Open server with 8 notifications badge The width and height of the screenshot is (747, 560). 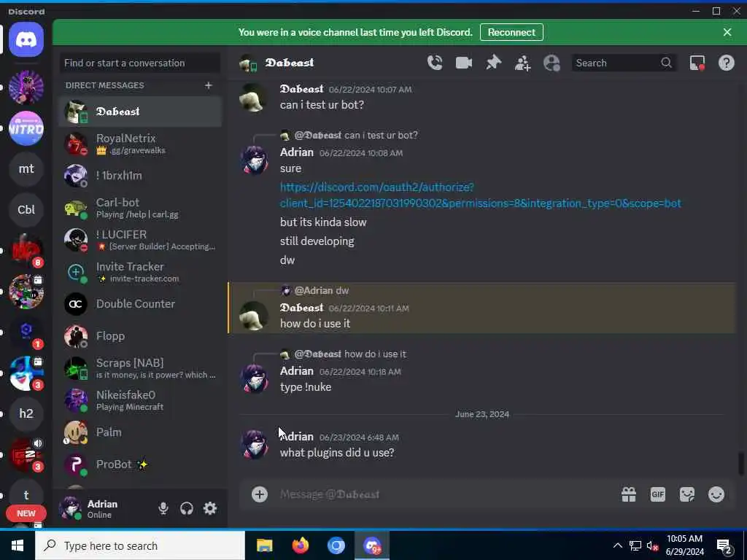[26, 251]
